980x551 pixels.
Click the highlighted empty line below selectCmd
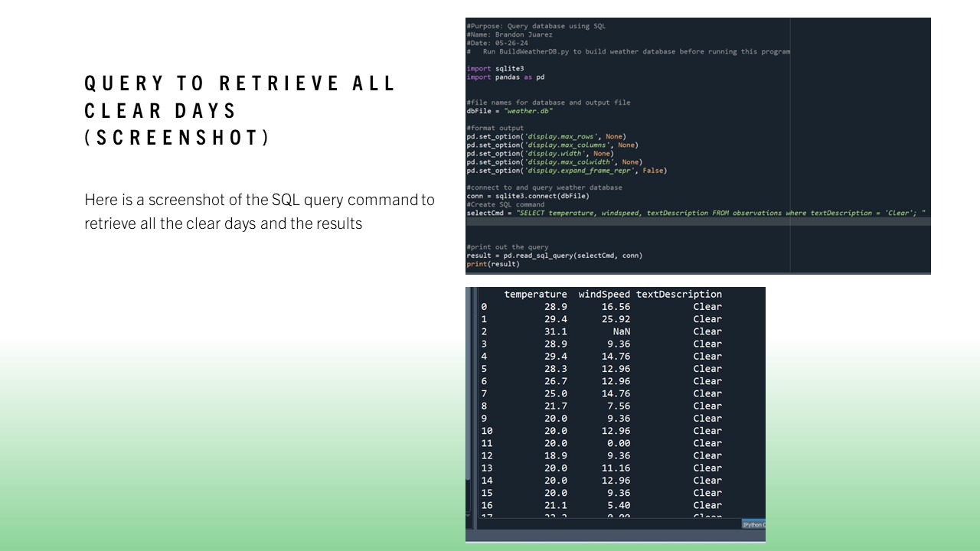point(697,222)
